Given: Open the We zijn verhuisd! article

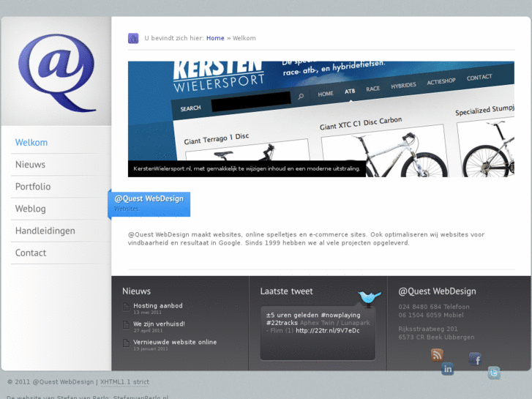Looking at the screenshot, I should [159, 324].
